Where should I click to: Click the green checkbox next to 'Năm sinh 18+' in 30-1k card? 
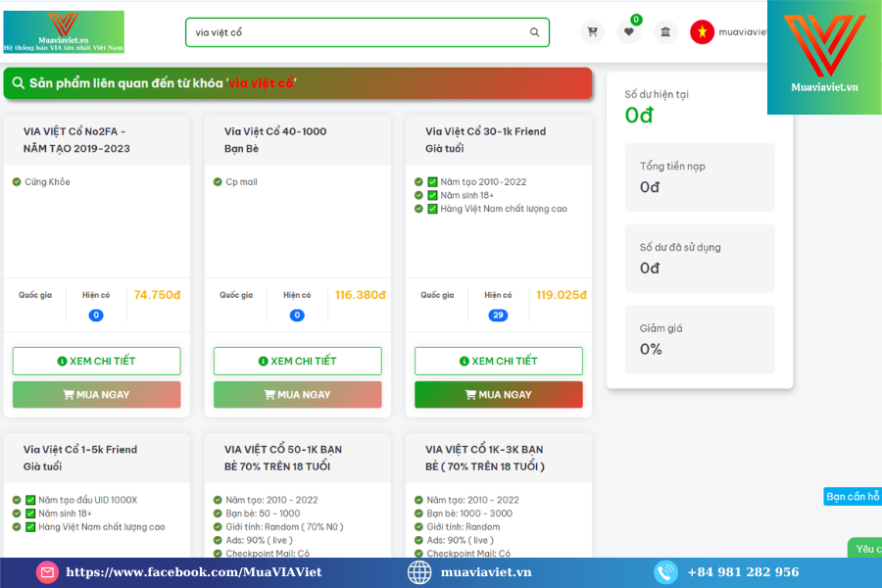tap(432, 195)
